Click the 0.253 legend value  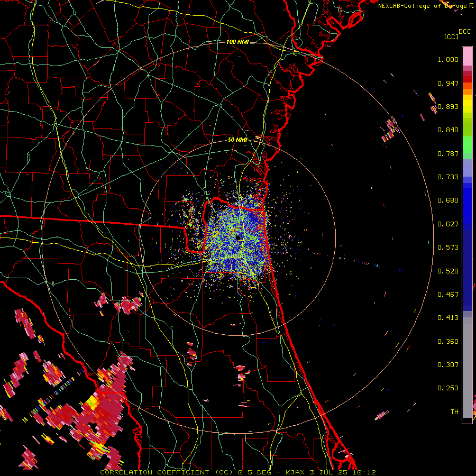point(448,388)
